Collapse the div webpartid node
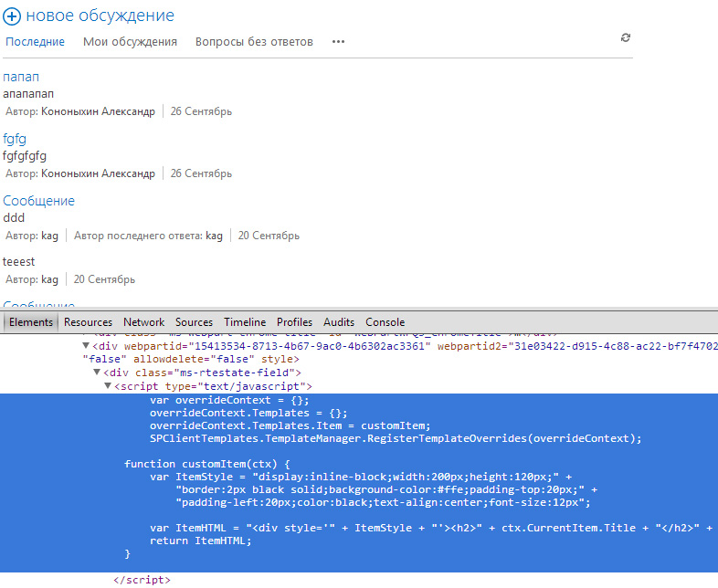The image size is (718, 588). pos(86,345)
